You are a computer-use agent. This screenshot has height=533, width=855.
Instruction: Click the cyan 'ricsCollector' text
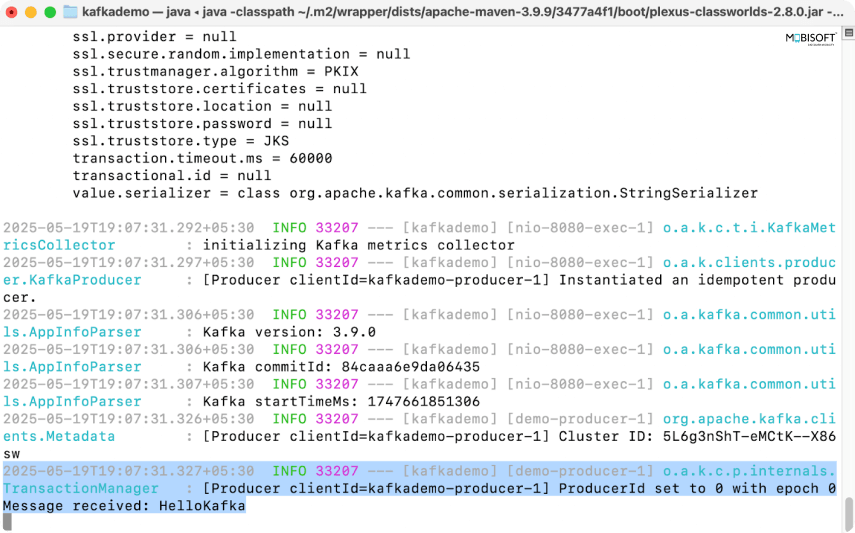(59, 245)
